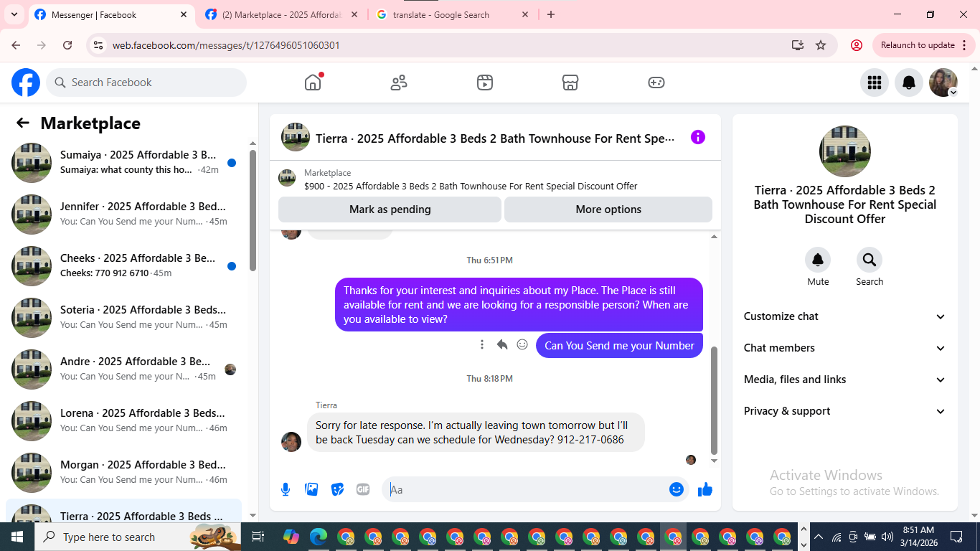Go back with the Marketplace arrow
980x551 pixels.
pos(23,123)
